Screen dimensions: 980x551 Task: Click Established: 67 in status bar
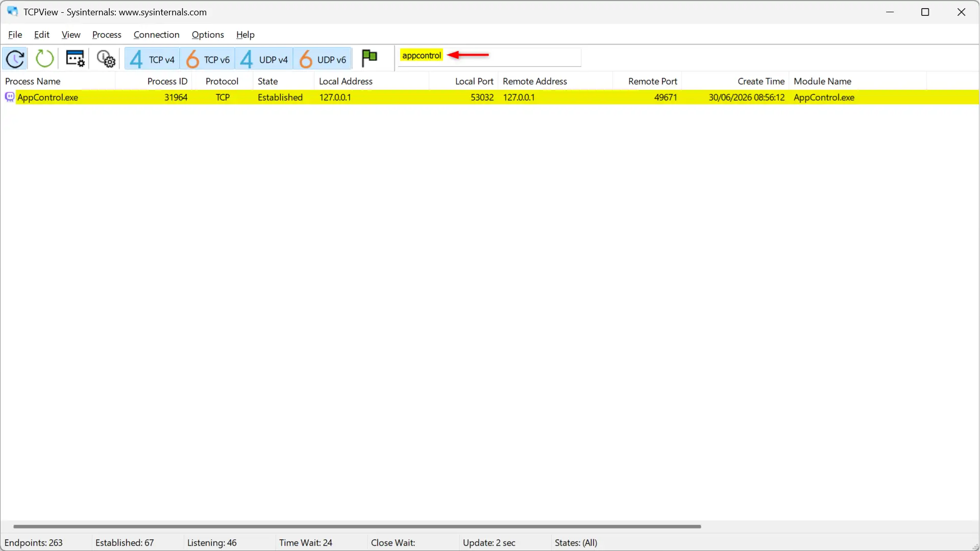125,543
